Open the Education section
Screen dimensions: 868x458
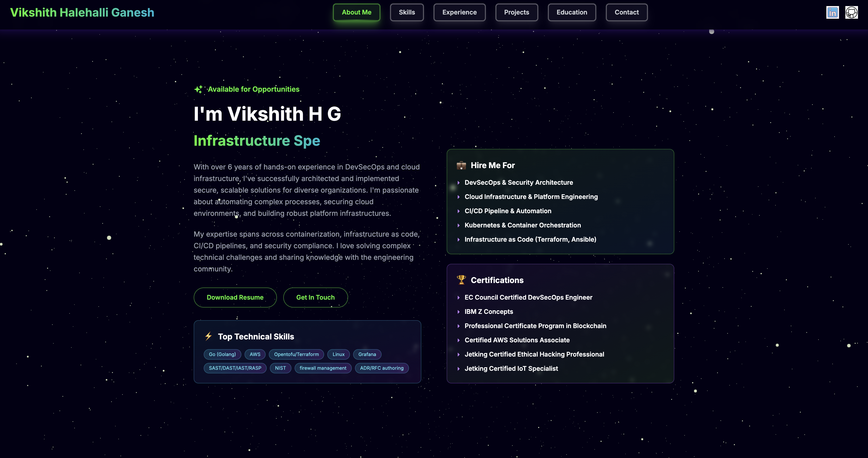(x=572, y=12)
